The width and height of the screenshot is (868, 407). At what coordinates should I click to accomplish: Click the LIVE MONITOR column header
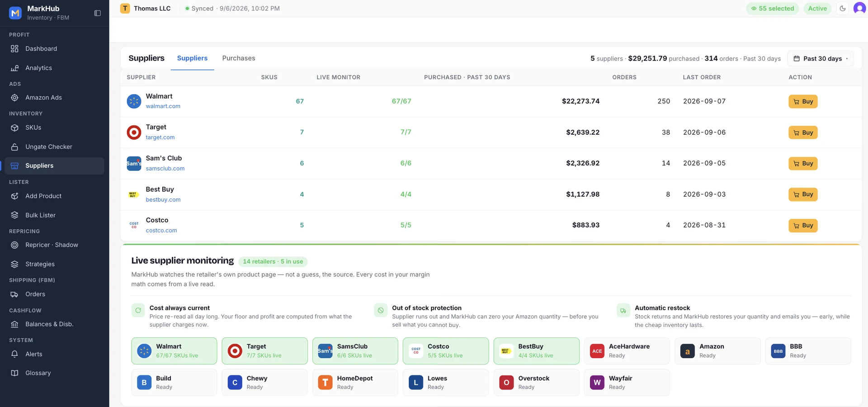coord(338,77)
